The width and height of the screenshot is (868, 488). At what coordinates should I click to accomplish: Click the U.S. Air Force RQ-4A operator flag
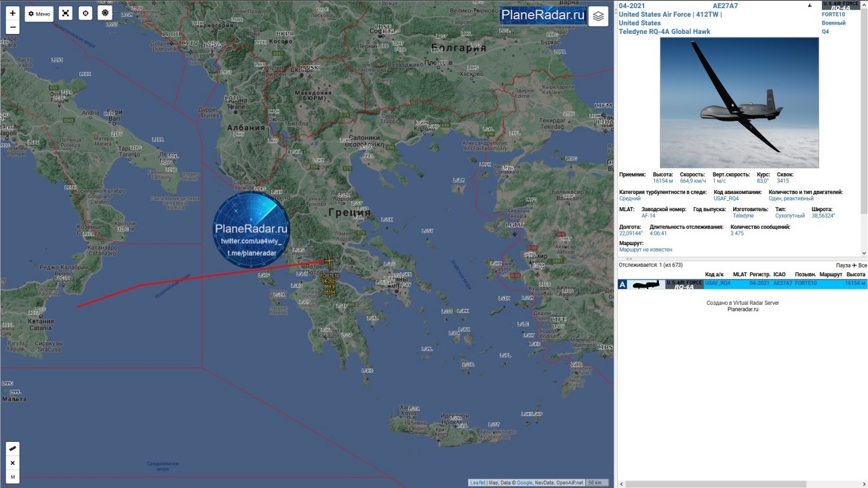point(840,5)
